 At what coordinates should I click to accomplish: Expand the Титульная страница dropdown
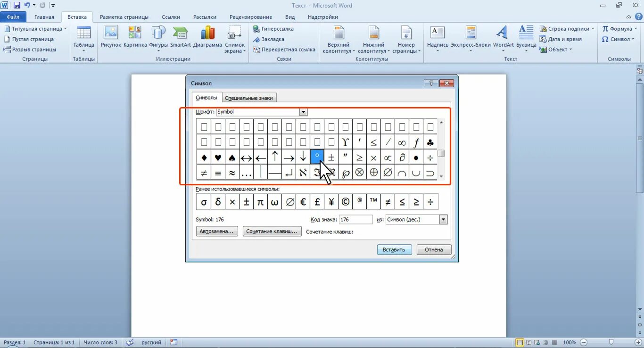tap(65, 29)
